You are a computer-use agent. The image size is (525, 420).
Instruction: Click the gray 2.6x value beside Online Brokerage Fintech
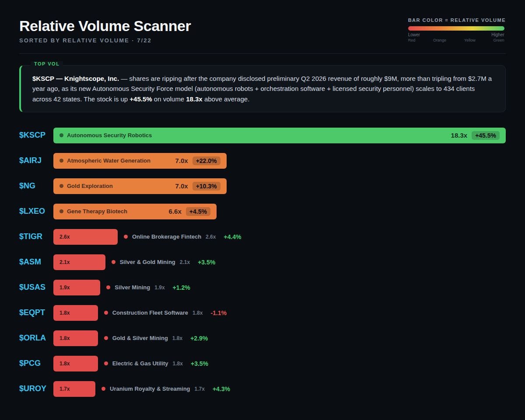(x=211, y=237)
